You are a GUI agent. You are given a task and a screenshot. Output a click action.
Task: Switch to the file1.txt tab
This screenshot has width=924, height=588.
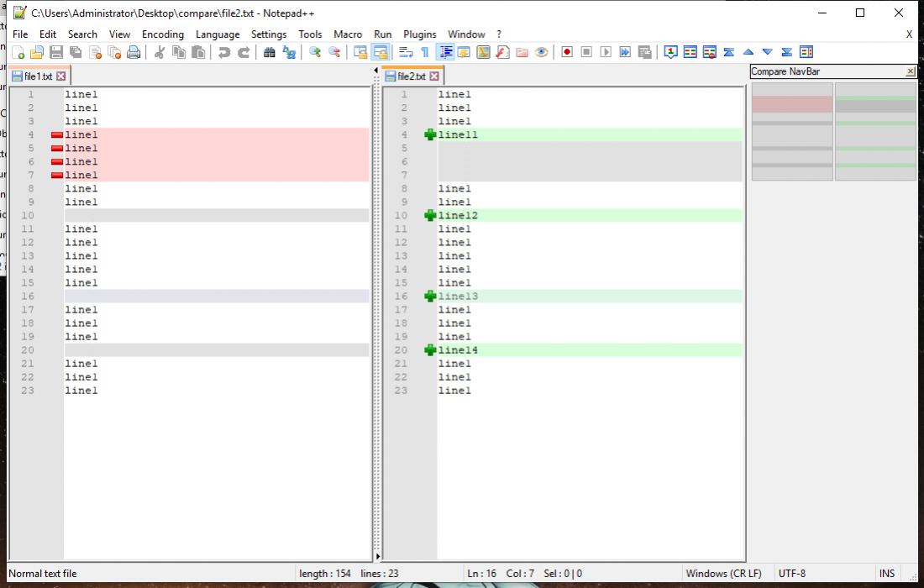[x=39, y=76]
